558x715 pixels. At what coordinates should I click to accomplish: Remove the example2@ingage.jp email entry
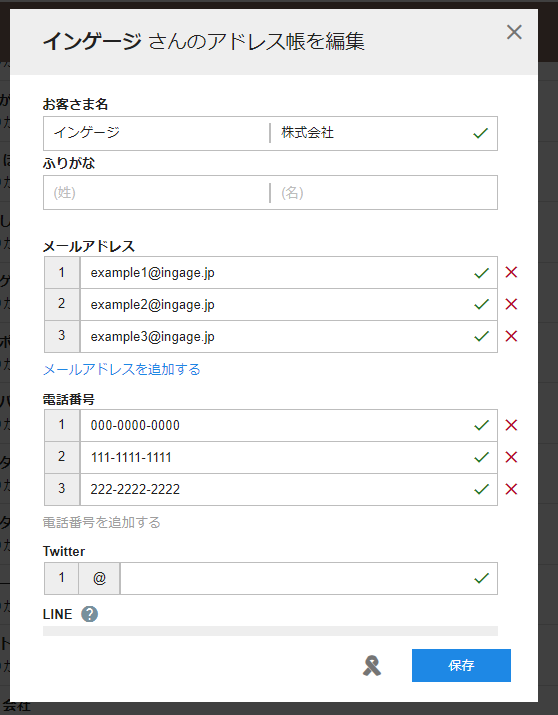512,304
